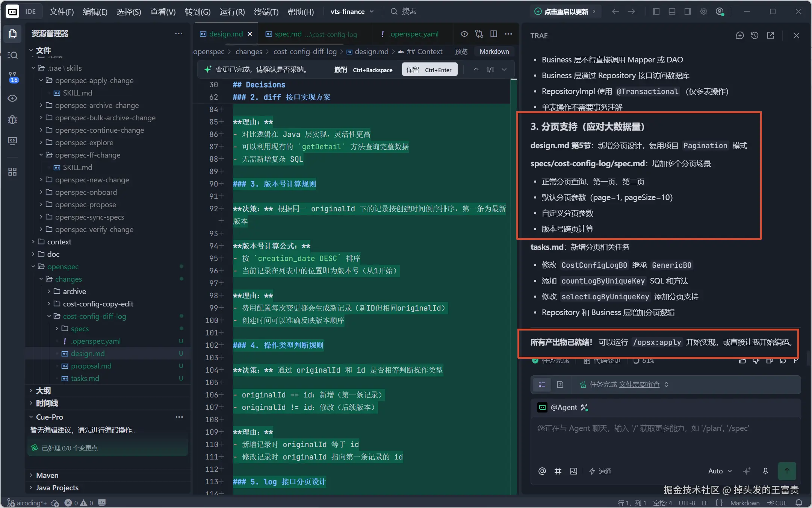Open the settings gear in title bar
Viewport: 812px width, 508px height.
coord(703,12)
